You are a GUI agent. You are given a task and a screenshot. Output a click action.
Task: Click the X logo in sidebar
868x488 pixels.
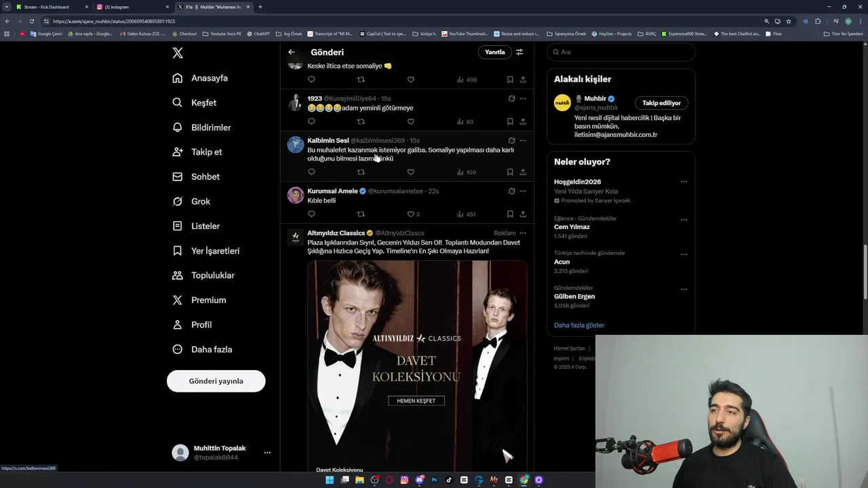tap(178, 53)
